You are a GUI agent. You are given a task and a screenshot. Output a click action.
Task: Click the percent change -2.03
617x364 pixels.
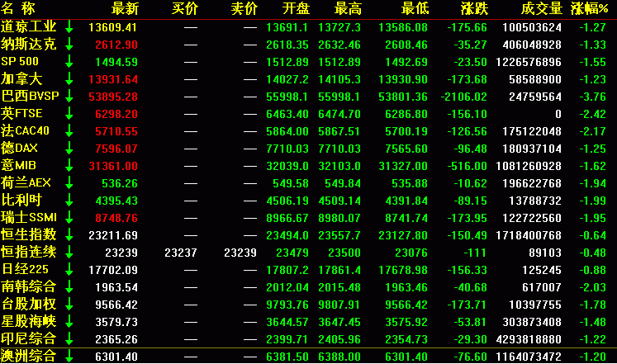[x=592, y=287]
